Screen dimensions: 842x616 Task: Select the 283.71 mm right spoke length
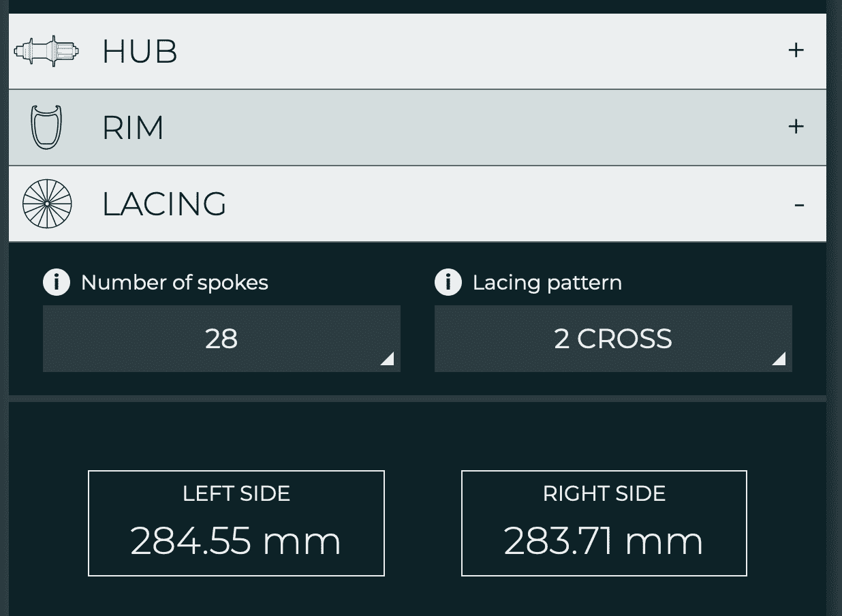pos(604,541)
